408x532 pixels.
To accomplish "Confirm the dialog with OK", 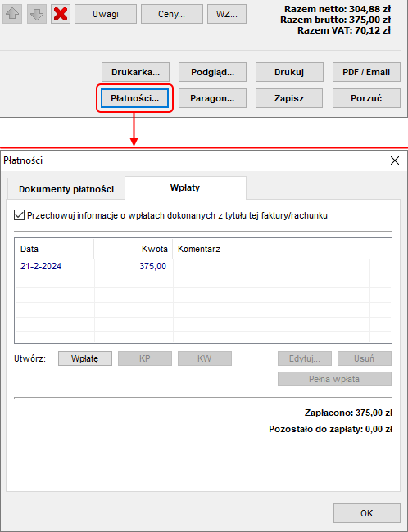I will (x=366, y=513).
